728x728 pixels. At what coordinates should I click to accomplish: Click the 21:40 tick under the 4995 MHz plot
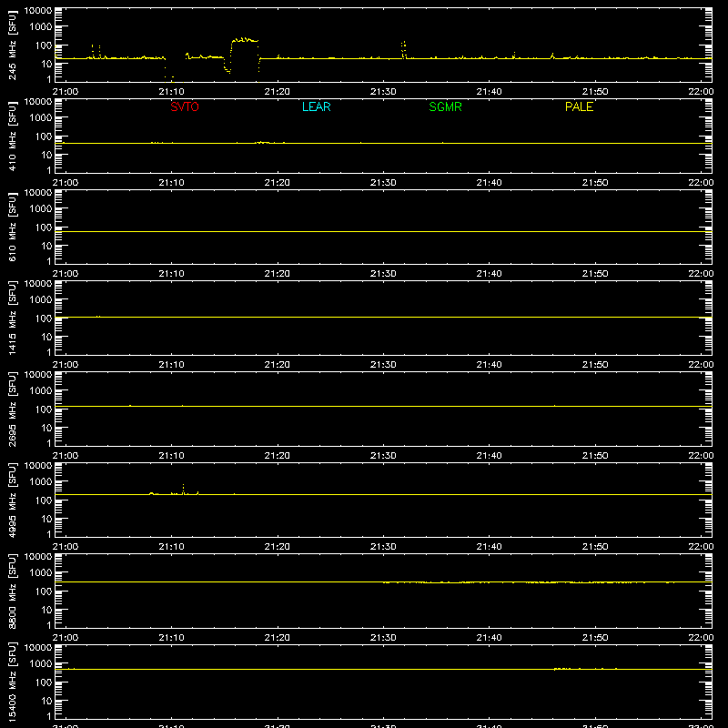tap(489, 547)
